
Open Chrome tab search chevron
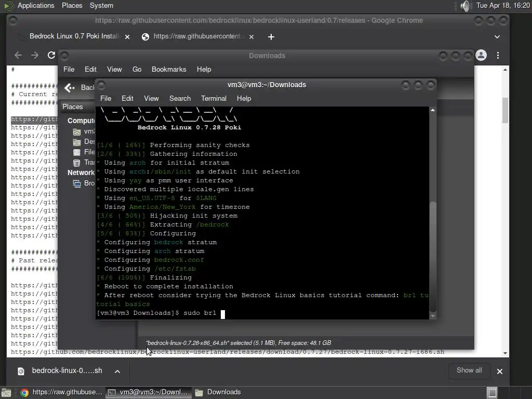[497, 37]
